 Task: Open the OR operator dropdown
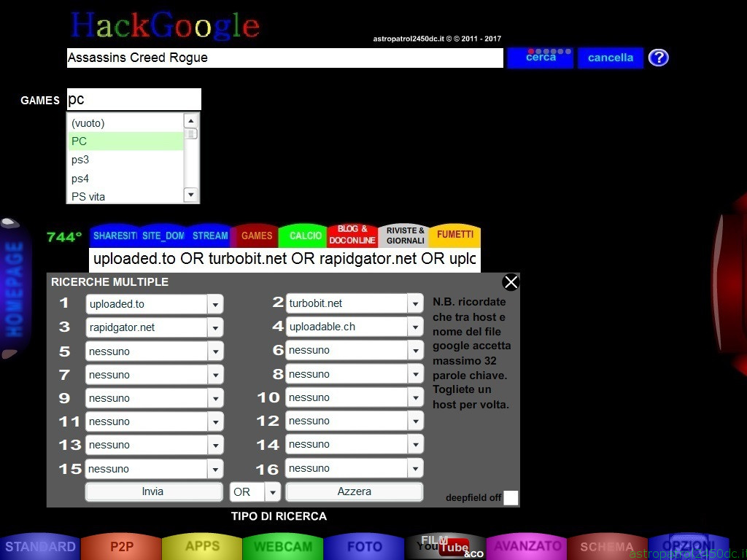(x=255, y=492)
